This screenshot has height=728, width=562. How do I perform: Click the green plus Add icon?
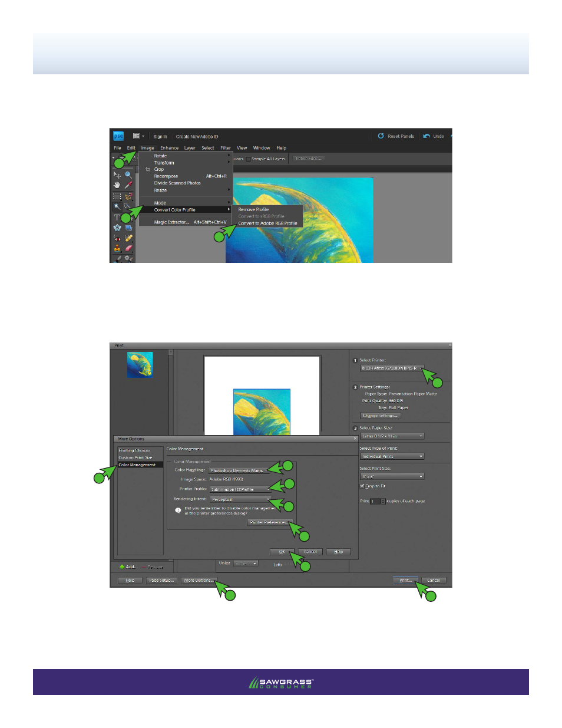click(122, 567)
